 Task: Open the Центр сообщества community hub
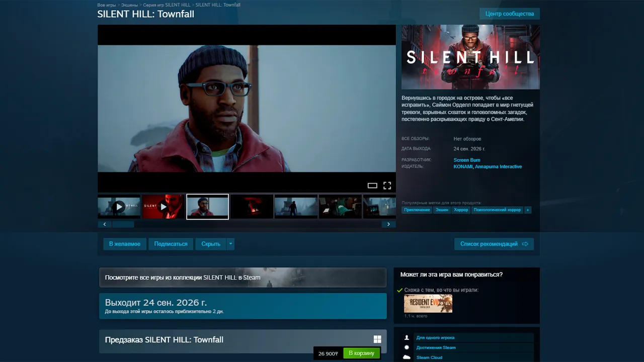510,14
